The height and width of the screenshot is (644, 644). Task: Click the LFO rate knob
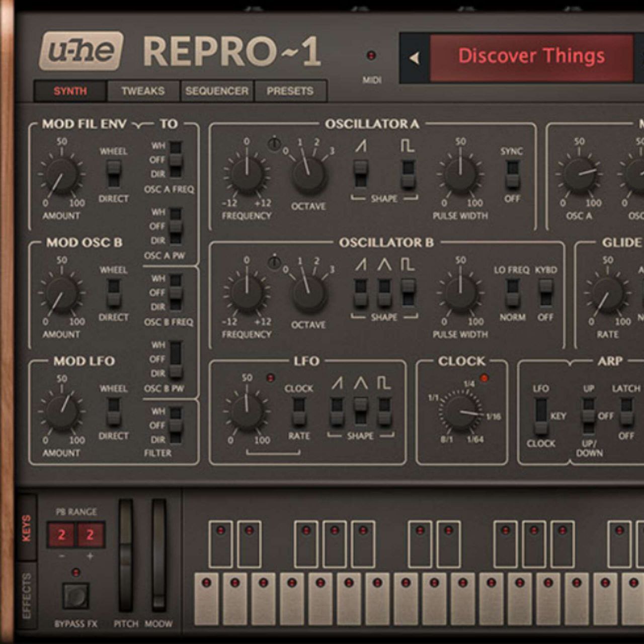(x=247, y=412)
